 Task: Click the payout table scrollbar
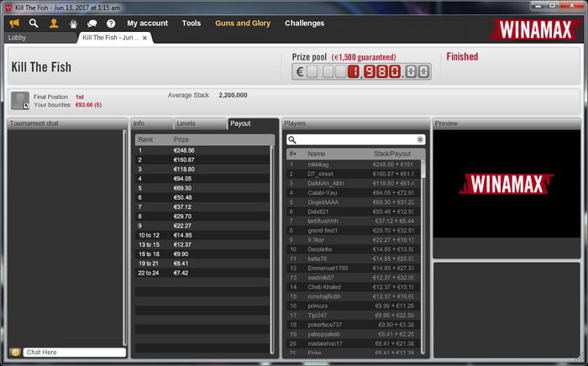(272, 249)
